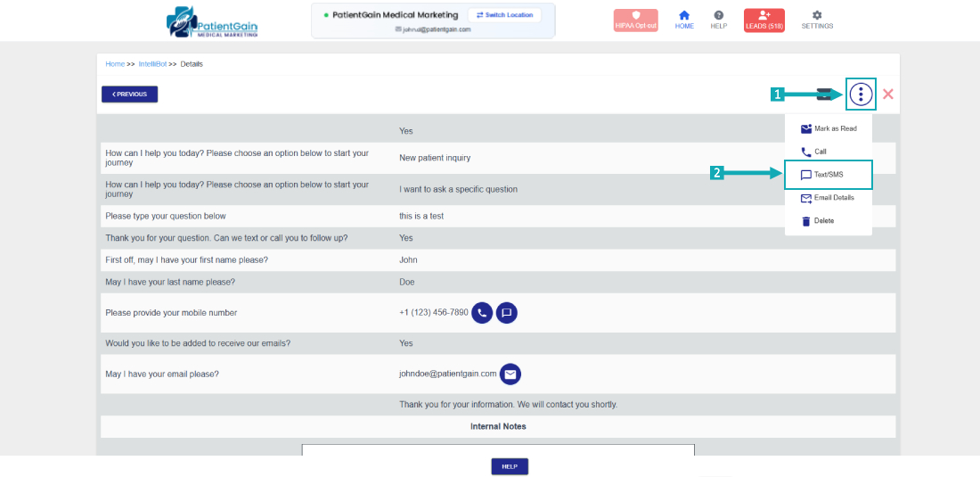Click the PatientGain Medical Marketing location name
This screenshot has height=477, width=980.
[396, 15]
